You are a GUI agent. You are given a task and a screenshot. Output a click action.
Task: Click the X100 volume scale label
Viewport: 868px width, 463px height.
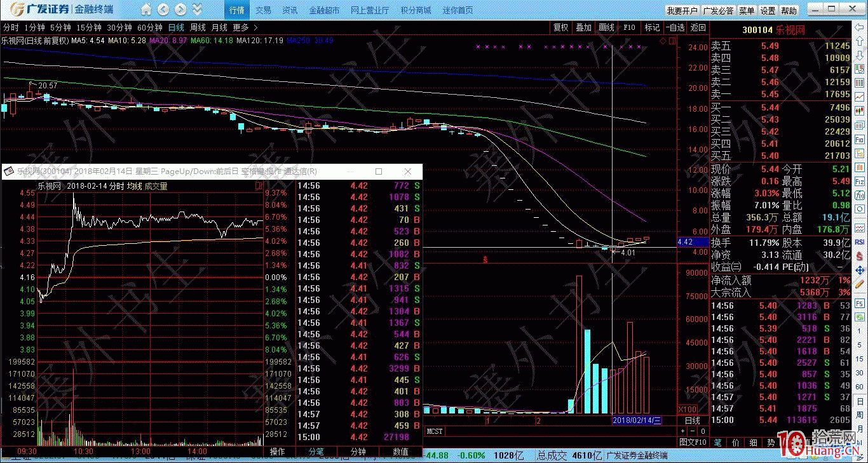(x=688, y=409)
